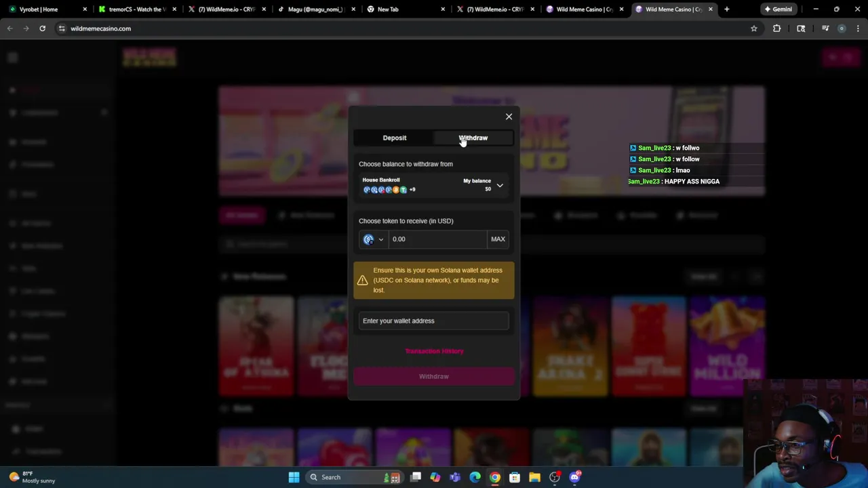Click the Gemini button in Chrome

778,9
